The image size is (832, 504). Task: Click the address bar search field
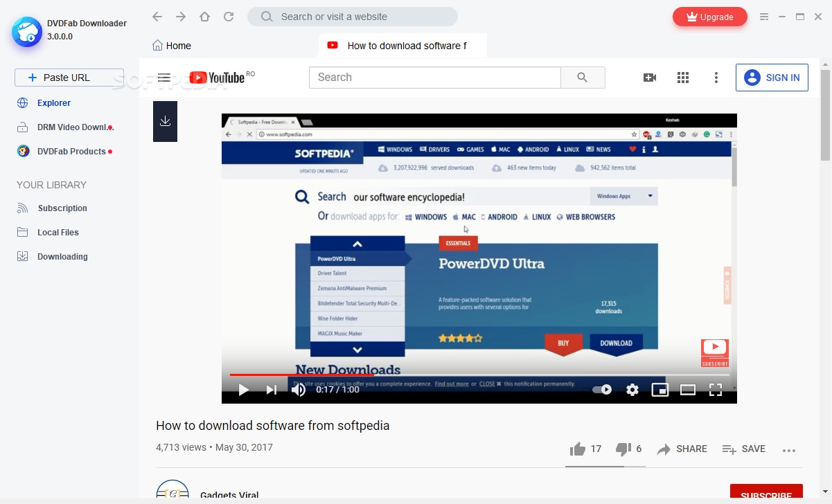coord(353,17)
